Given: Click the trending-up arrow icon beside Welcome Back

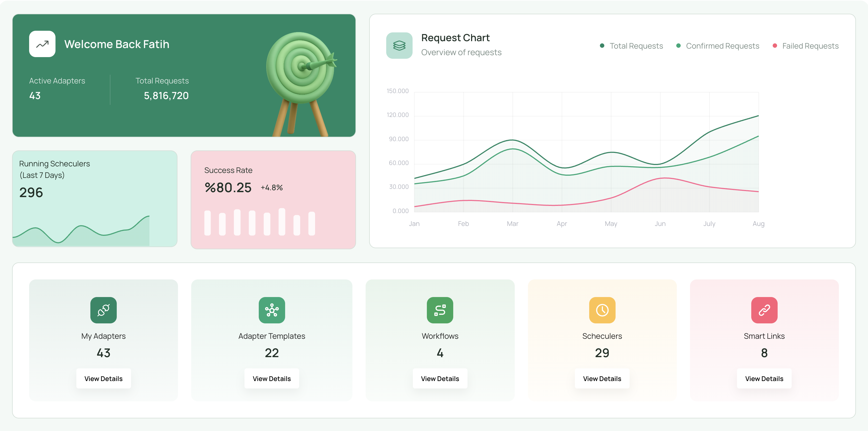Looking at the screenshot, I should [42, 44].
